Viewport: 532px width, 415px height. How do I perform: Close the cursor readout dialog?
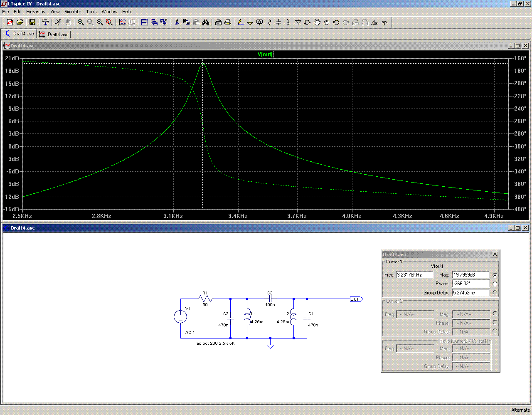[495, 254]
